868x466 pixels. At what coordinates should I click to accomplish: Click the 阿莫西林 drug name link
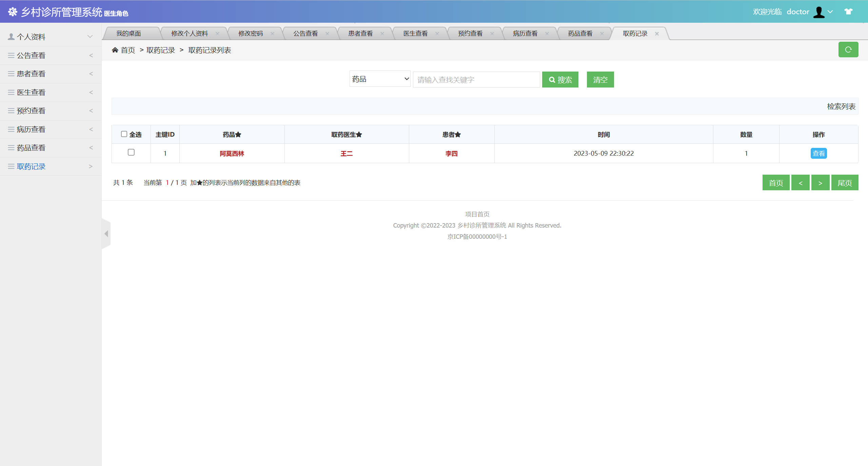[232, 153]
